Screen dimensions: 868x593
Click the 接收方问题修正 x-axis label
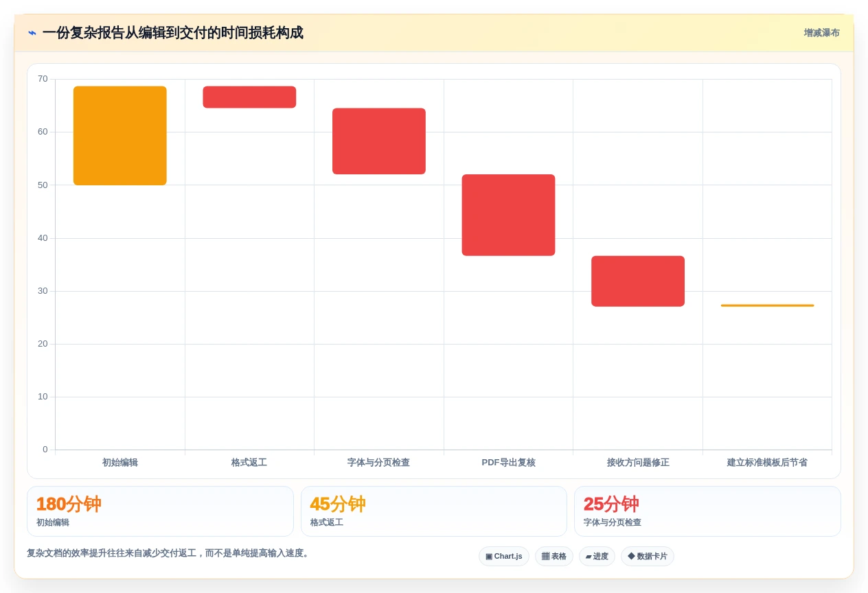638,463
